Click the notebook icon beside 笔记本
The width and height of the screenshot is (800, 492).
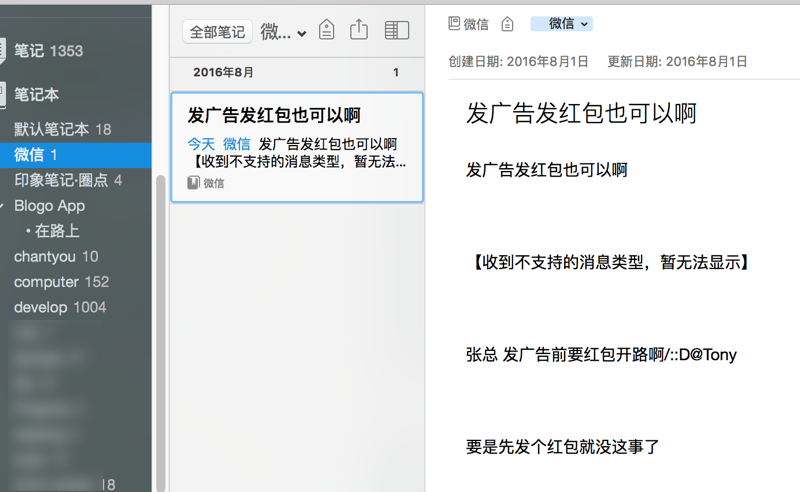[3, 95]
